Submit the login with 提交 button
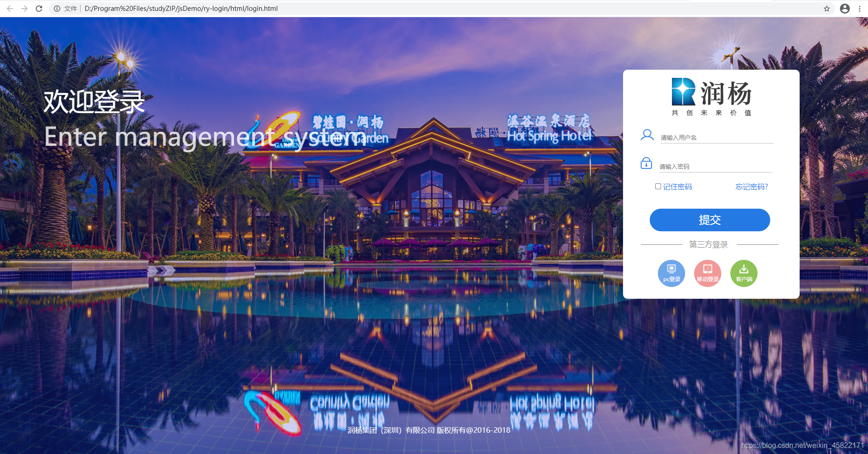The image size is (868, 454). point(710,220)
